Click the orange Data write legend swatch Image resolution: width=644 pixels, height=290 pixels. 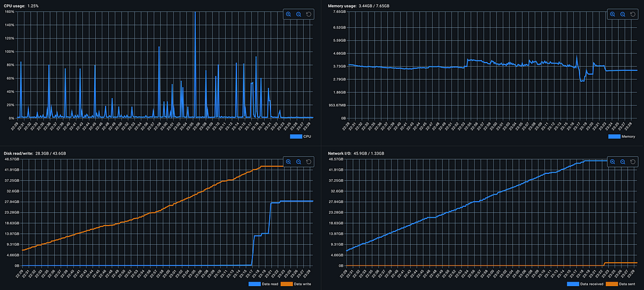pyautogui.click(x=287, y=284)
